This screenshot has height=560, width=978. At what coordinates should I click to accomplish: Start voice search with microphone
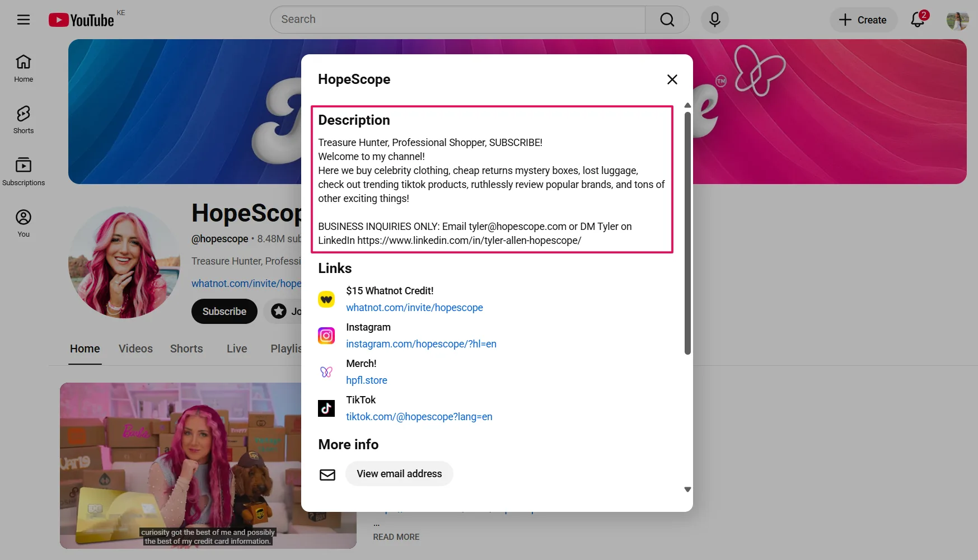point(714,20)
